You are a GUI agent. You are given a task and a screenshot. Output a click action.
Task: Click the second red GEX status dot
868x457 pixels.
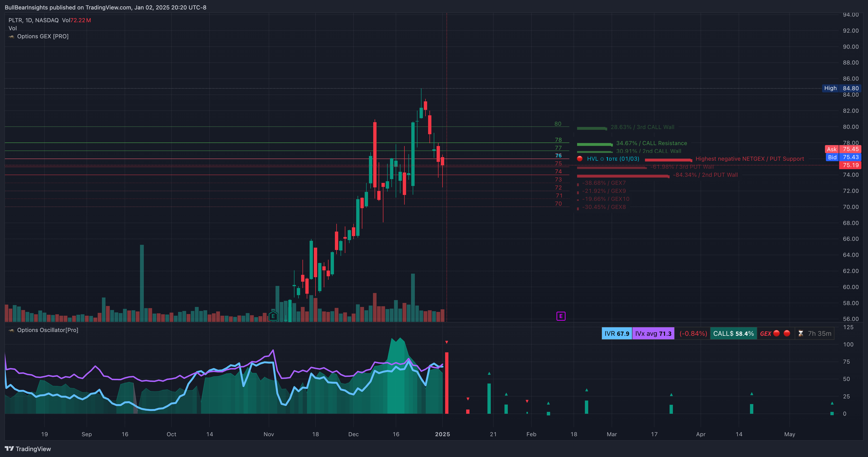pos(787,333)
